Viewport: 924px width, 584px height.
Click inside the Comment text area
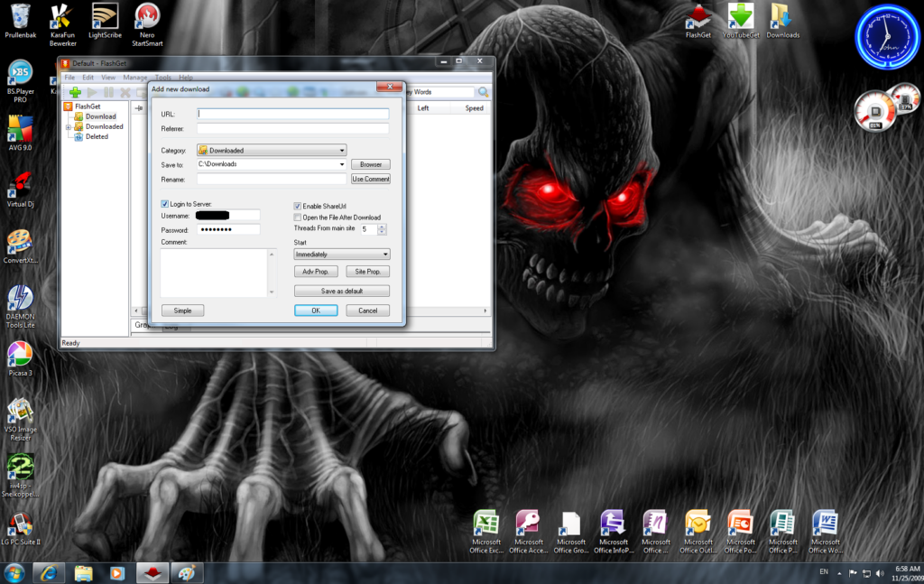(x=215, y=273)
